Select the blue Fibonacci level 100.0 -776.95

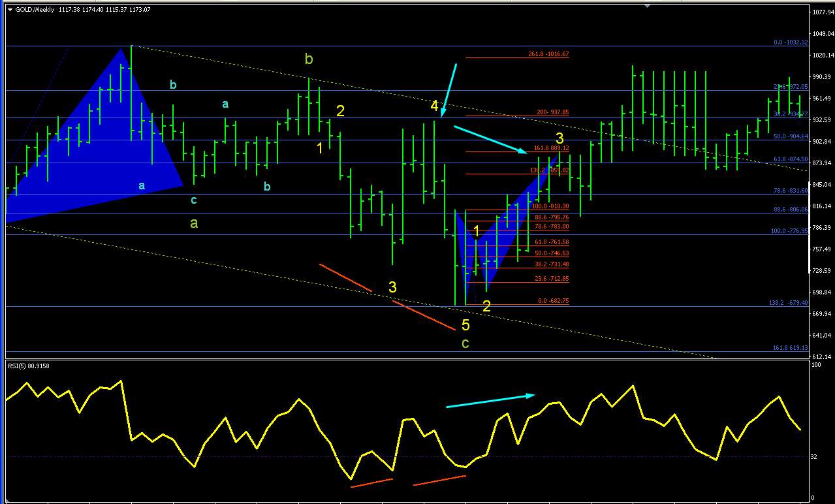(790, 231)
